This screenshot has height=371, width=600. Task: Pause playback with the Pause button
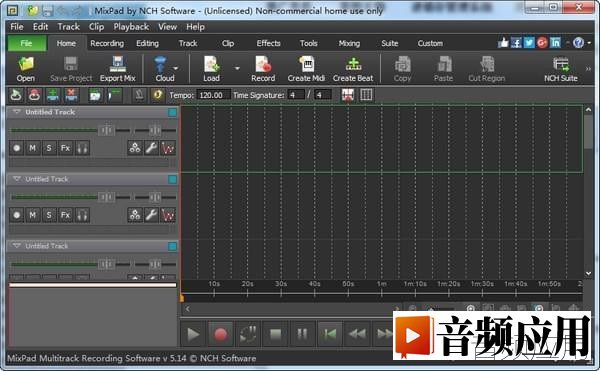point(302,334)
